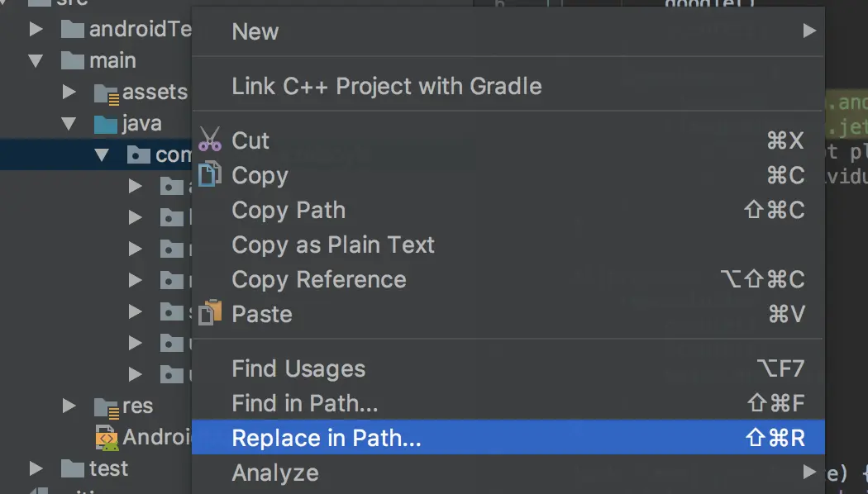Expand the res folder
The image size is (868, 494).
click(x=69, y=406)
